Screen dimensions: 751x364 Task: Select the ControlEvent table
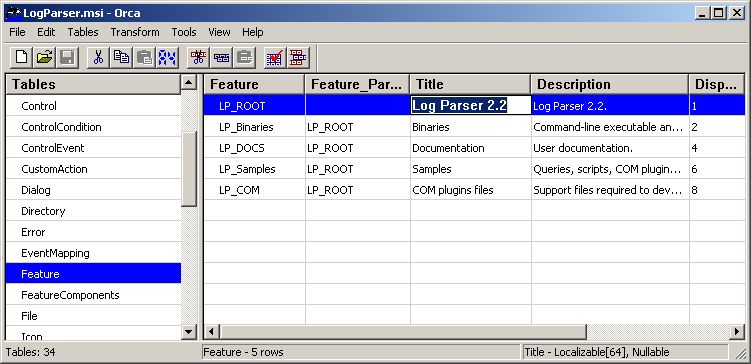point(93,148)
